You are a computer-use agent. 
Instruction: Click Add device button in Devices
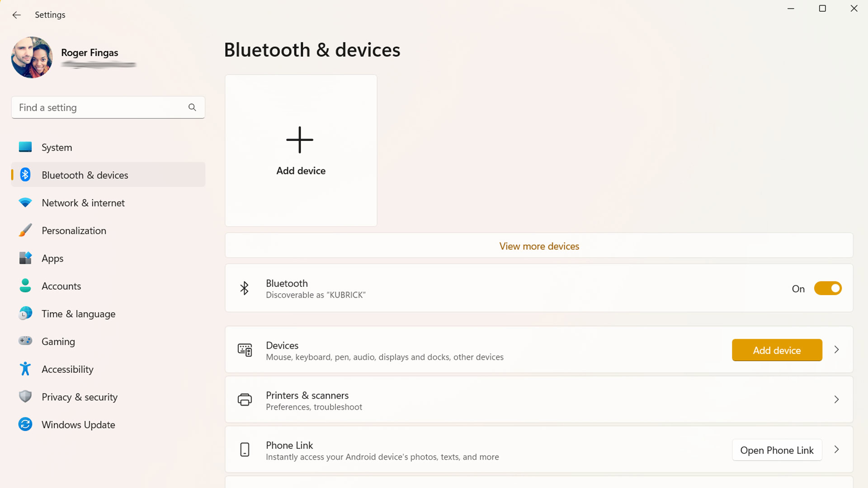(x=777, y=350)
